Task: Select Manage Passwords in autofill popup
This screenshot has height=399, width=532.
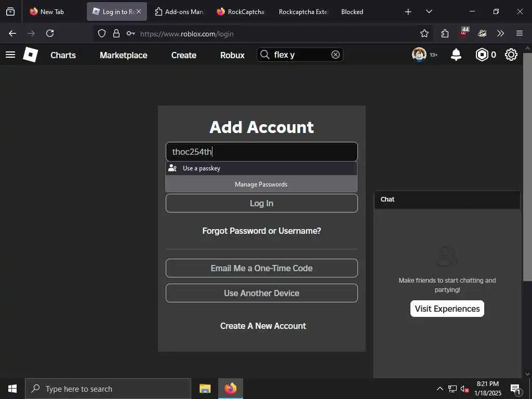Action: pyautogui.click(x=261, y=184)
